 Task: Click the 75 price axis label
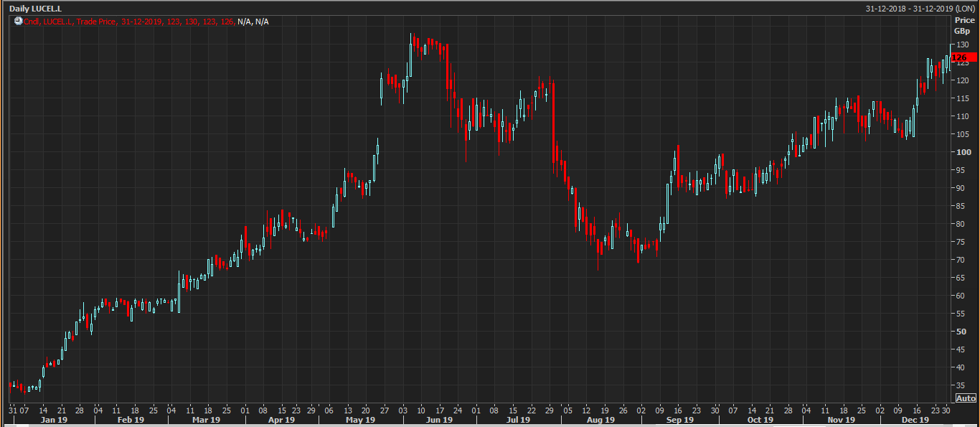click(x=960, y=242)
